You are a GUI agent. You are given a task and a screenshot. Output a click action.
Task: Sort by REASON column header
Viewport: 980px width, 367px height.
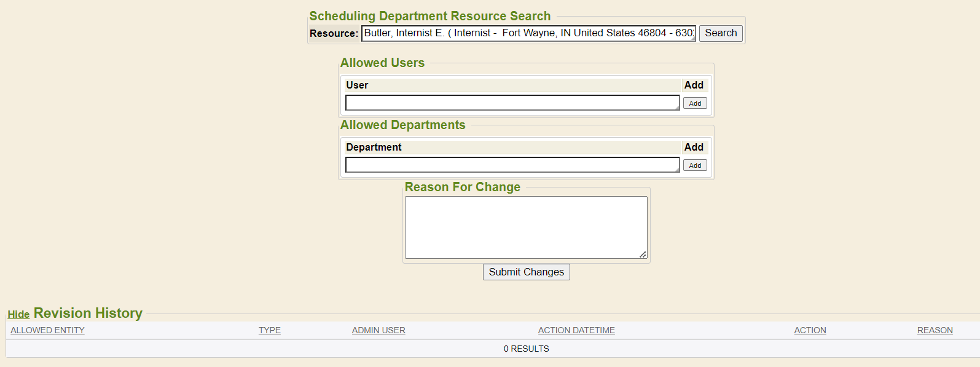[x=935, y=330]
